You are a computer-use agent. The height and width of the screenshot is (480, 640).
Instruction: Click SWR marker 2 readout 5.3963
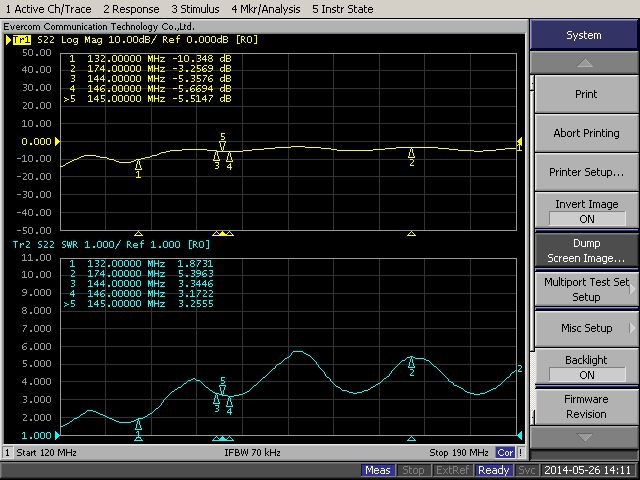coord(141,273)
